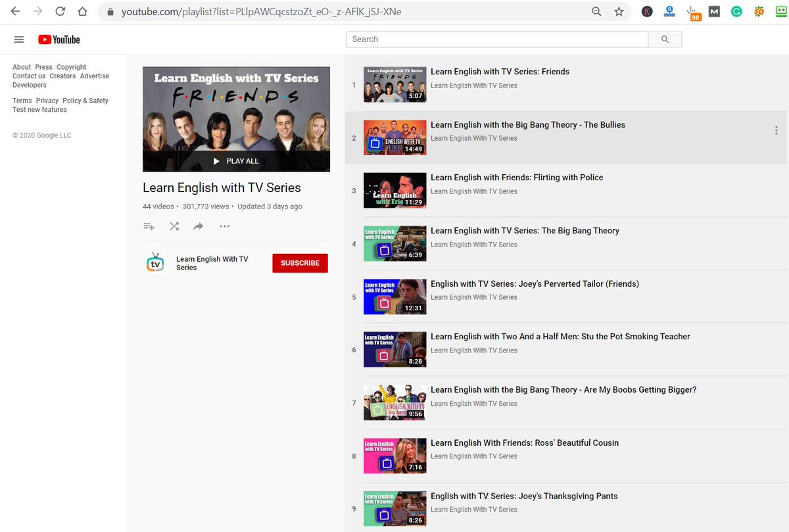The image size is (789, 532).
Task: Open thumbnail for the 6:39 video
Action: (x=394, y=243)
